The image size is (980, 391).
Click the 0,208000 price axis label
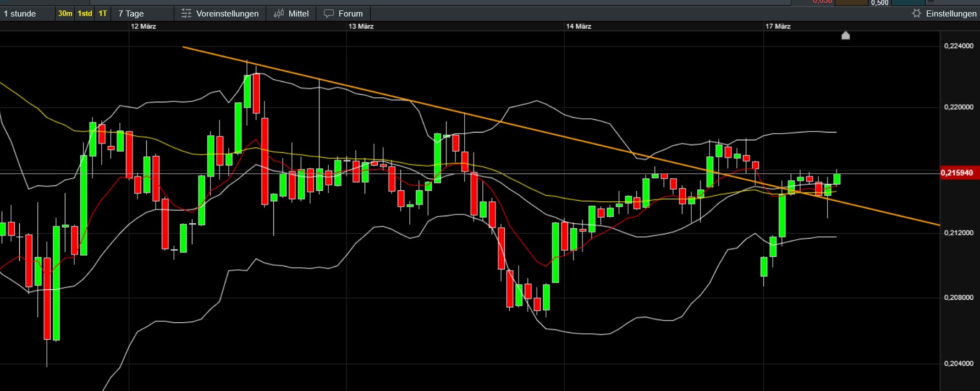[959, 298]
